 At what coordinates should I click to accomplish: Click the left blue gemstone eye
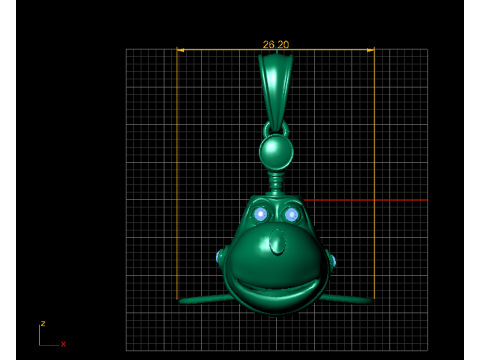(260, 214)
